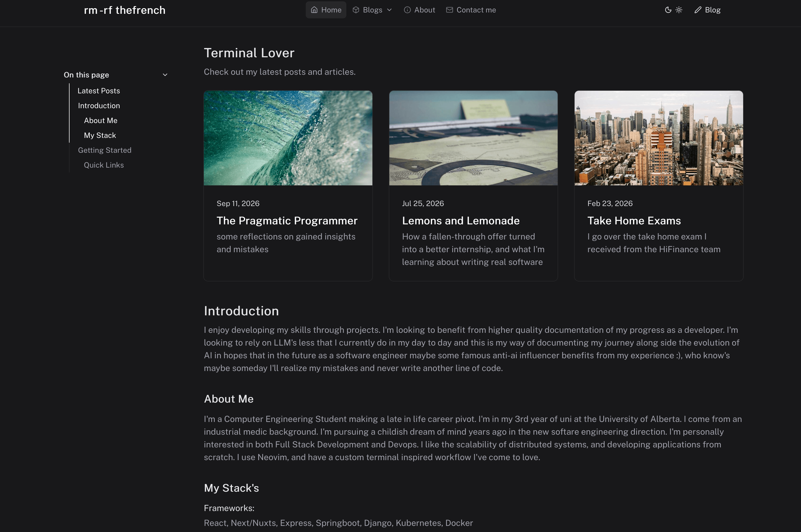Jump to Introduction in sidebar
Image resolution: width=801 pixels, height=532 pixels.
tap(99, 106)
